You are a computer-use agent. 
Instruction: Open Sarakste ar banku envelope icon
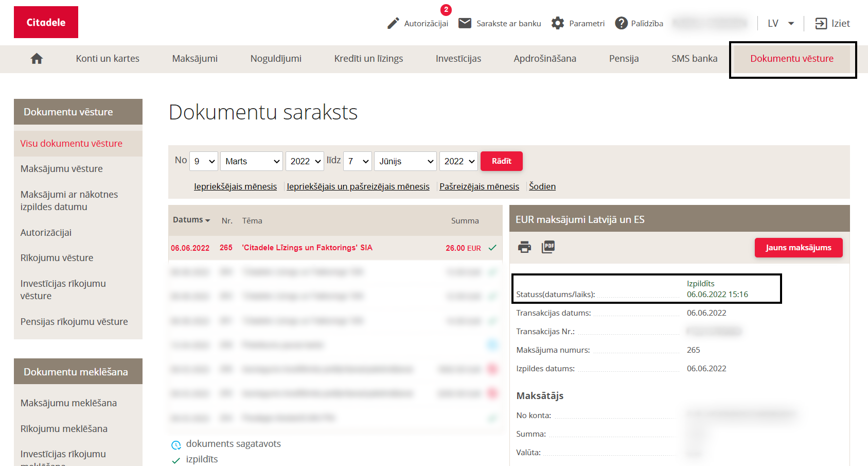tap(465, 23)
